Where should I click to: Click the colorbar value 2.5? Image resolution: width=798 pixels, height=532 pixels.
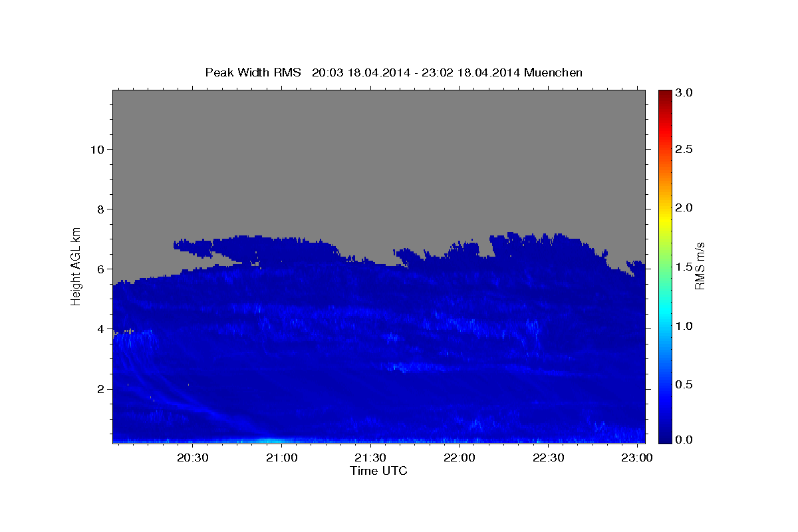pos(684,149)
